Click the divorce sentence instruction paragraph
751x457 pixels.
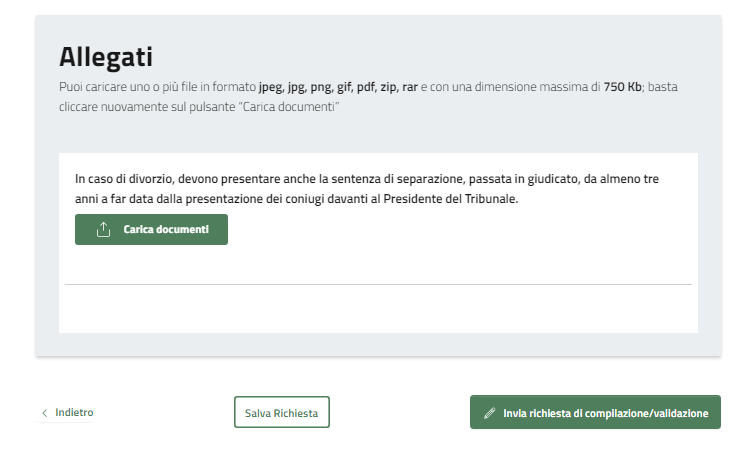[366, 189]
